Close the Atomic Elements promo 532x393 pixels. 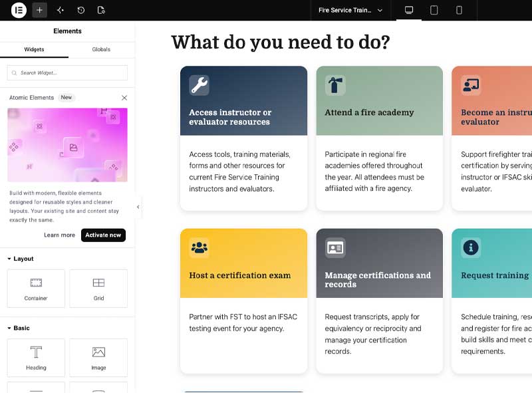coord(124,98)
